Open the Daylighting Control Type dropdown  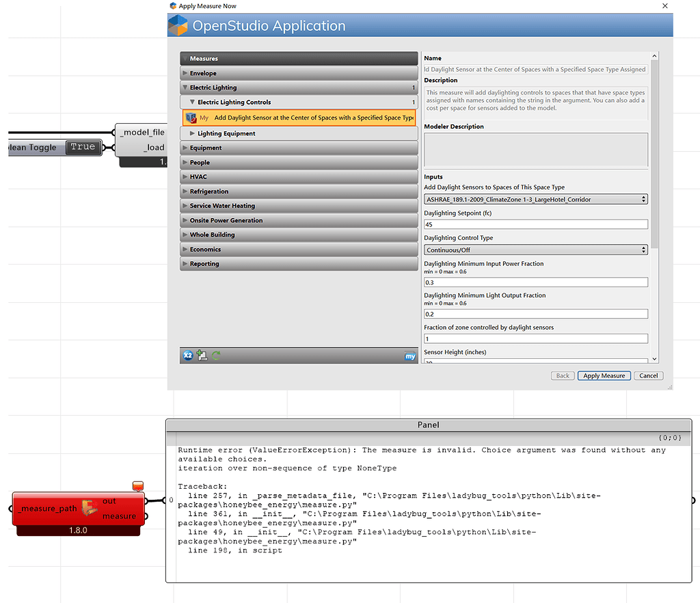point(536,250)
